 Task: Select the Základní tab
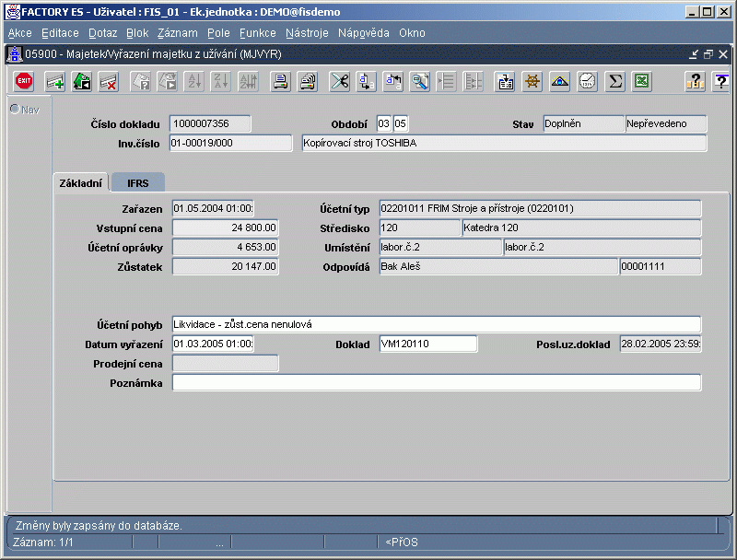(x=80, y=182)
